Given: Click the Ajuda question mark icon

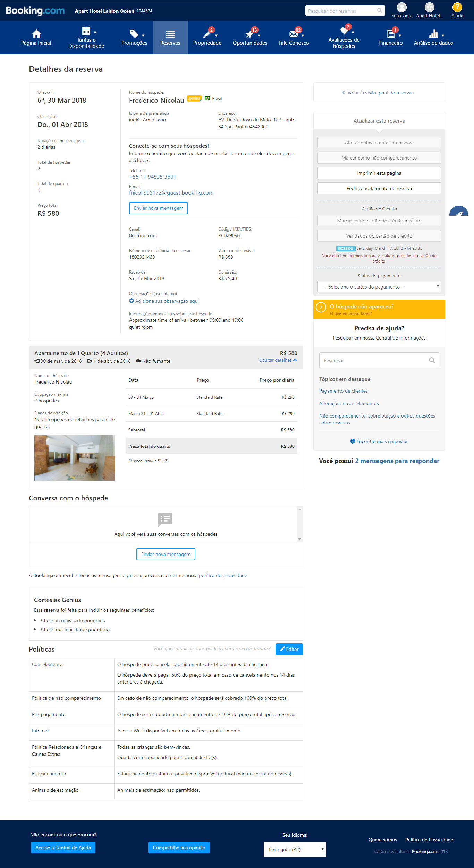Looking at the screenshot, I should tap(457, 7).
